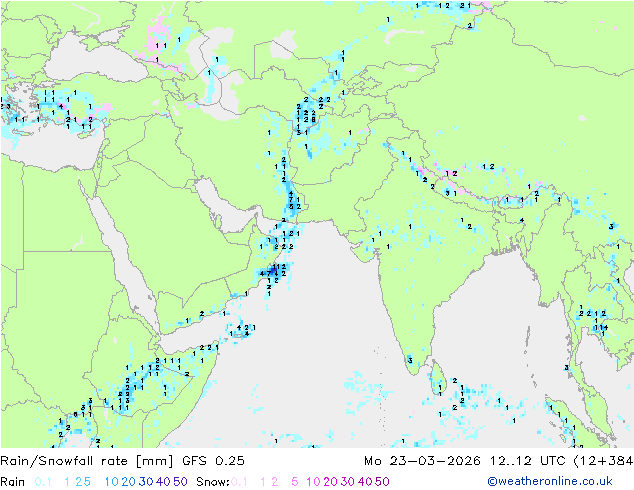
Task: Select the Rain 10 legend color value
Action: (x=111, y=482)
